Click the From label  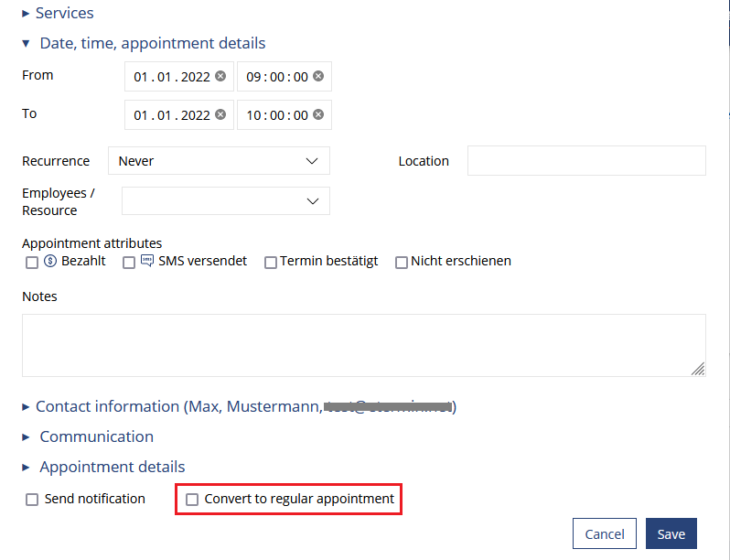[x=38, y=75]
